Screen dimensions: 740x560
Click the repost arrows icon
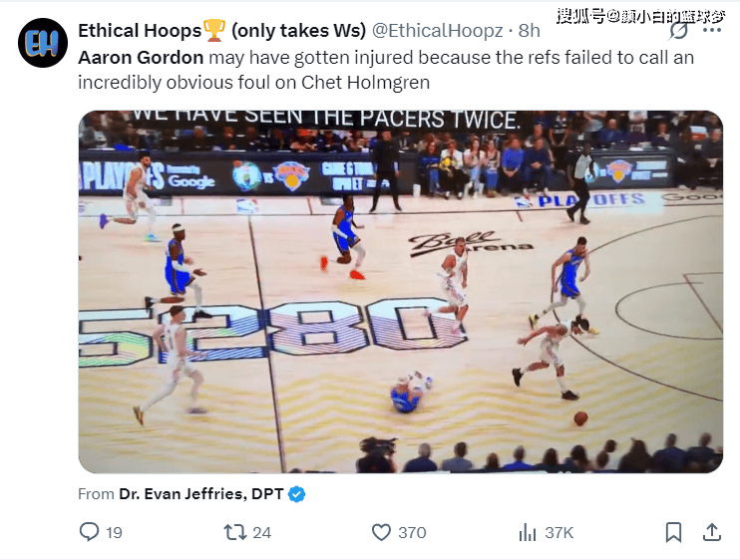click(x=235, y=532)
